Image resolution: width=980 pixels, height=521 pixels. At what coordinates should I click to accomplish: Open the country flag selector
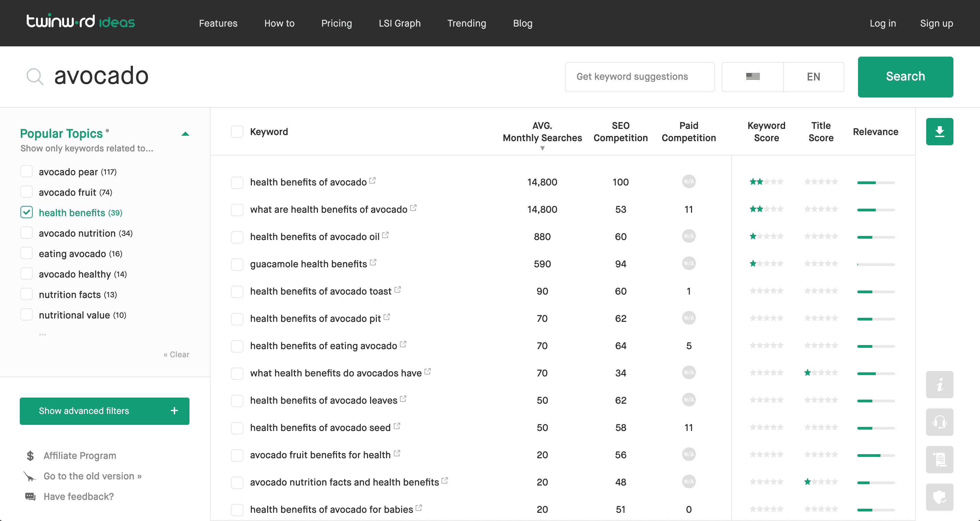[752, 76]
